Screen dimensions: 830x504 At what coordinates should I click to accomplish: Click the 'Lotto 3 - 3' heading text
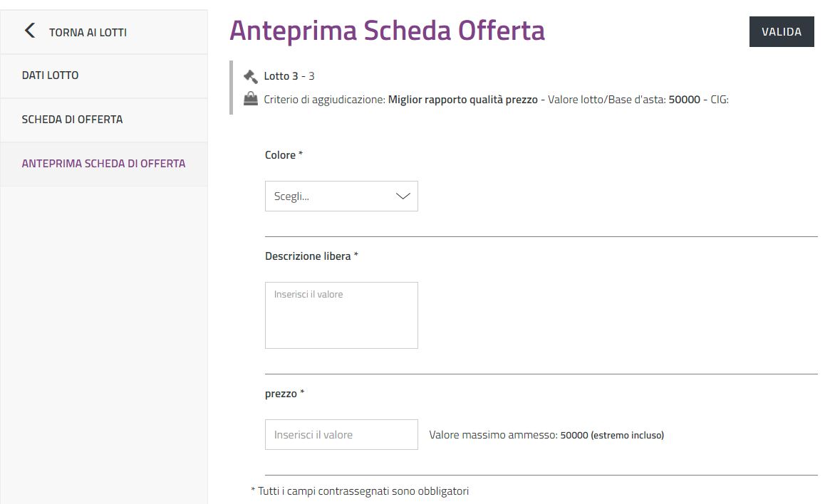click(289, 76)
